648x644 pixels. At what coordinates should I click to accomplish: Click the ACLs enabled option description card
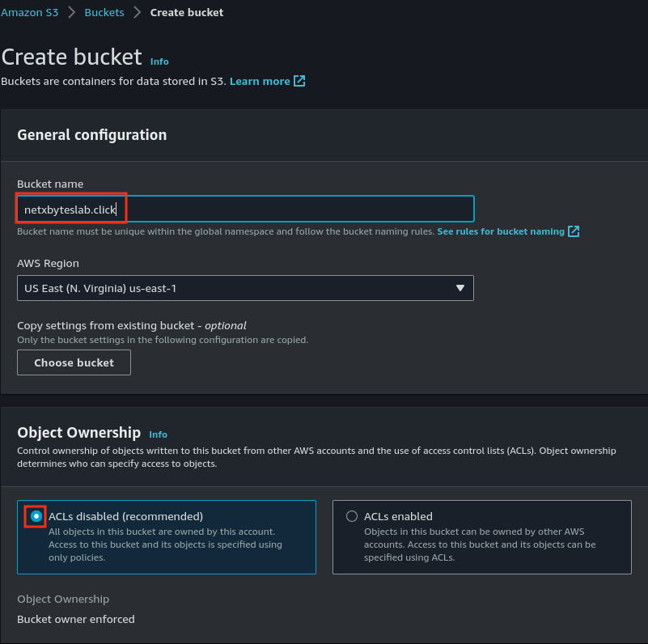click(x=482, y=544)
